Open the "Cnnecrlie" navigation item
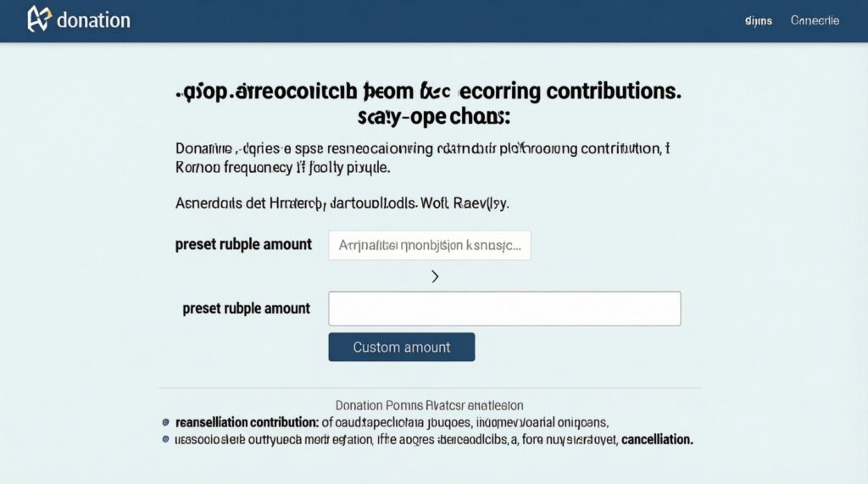This screenshot has height=484, width=868. [x=815, y=20]
